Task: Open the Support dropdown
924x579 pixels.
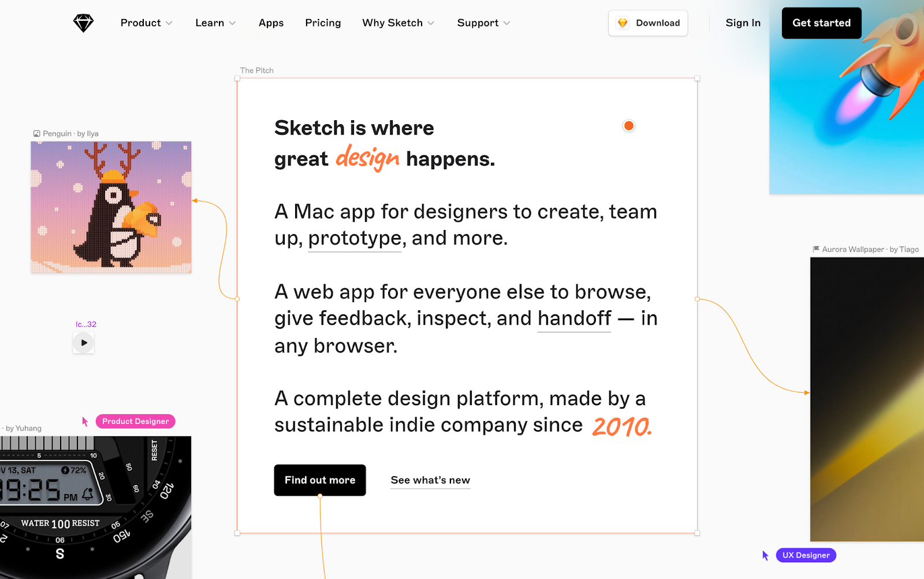Action: (483, 23)
